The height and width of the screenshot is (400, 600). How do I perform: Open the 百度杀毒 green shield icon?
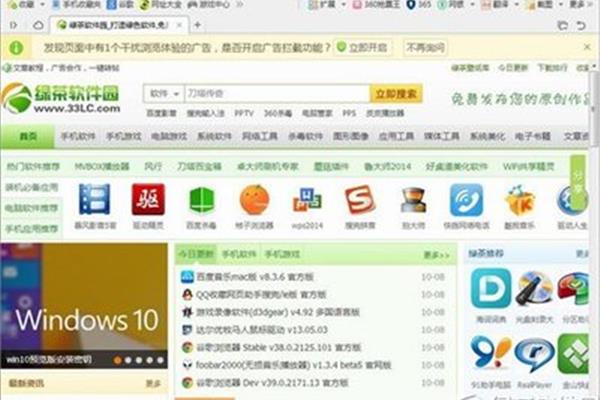tap(201, 200)
